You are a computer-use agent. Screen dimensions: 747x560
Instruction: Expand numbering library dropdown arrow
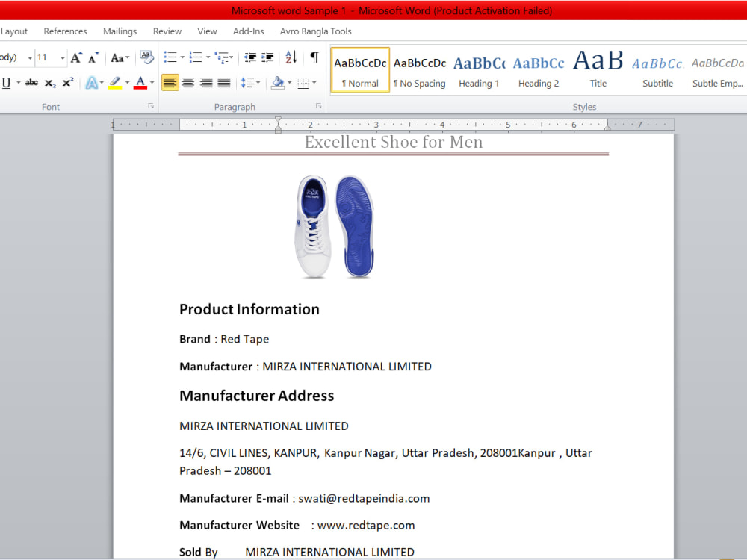click(x=208, y=57)
